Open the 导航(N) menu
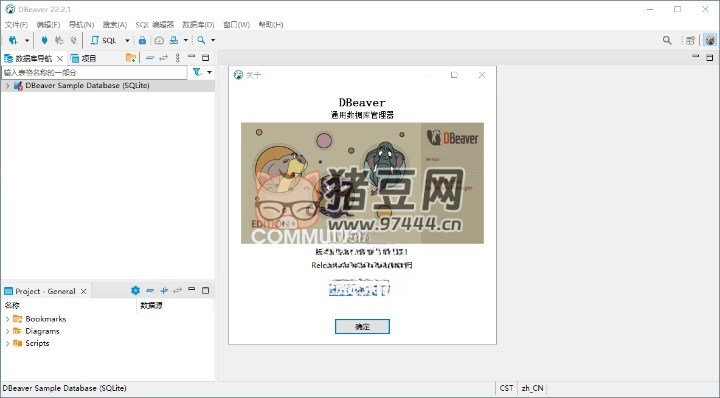The image size is (720, 398). (81, 24)
